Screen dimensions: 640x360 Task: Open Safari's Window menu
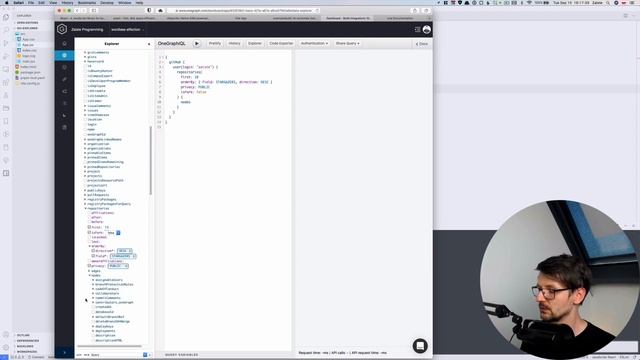click(x=124, y=2)
